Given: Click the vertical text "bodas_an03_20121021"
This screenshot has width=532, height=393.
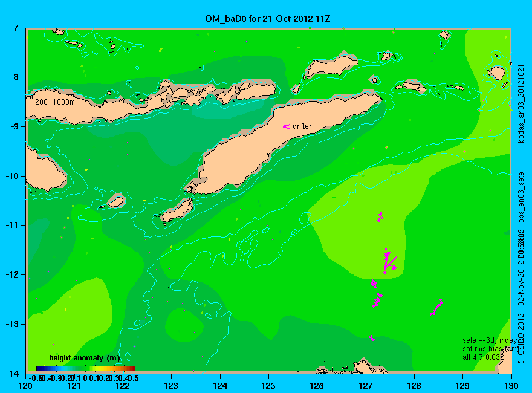Looking at the screenshot, I should (522, 104).
